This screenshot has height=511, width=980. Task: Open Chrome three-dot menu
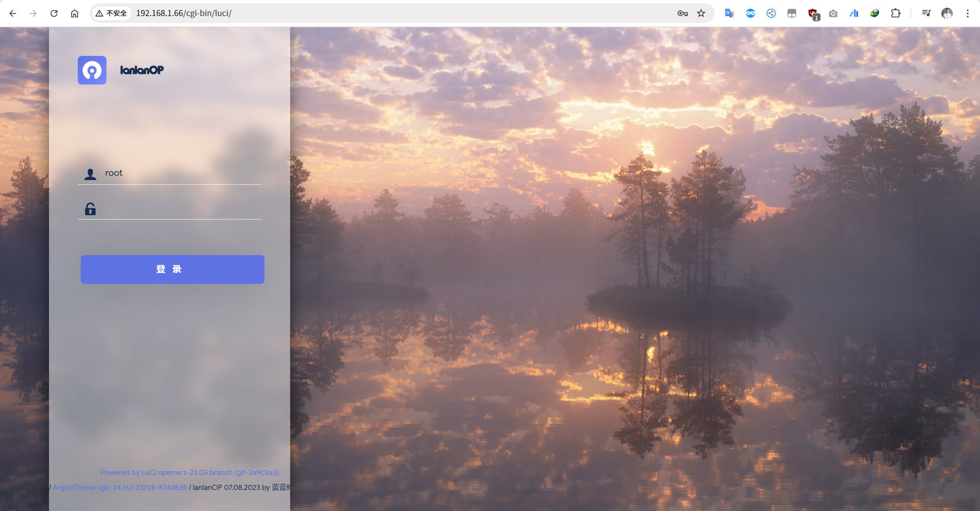click(x=967, y=13)
